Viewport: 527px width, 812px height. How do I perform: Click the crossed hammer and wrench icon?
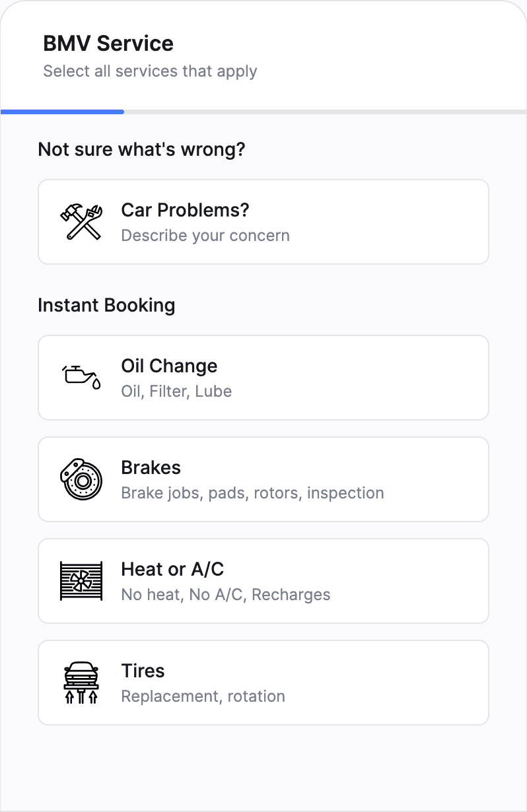click(x=81, y=222)
